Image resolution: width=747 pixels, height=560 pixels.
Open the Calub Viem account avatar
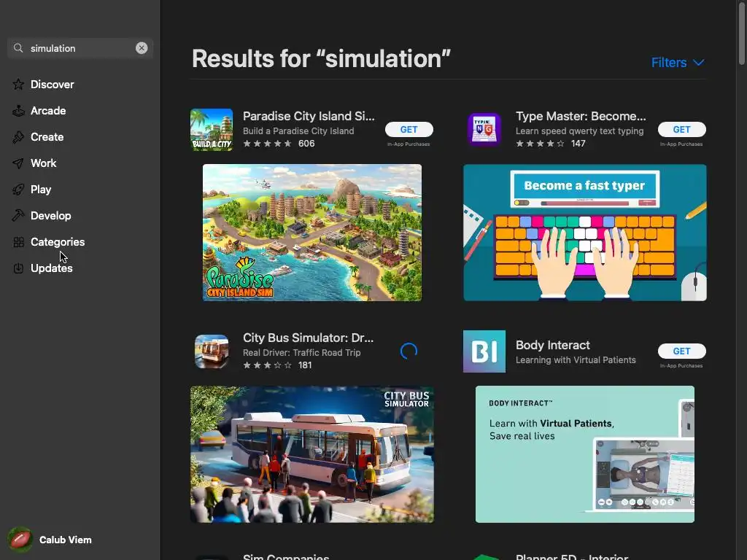[x=20, y=540]
